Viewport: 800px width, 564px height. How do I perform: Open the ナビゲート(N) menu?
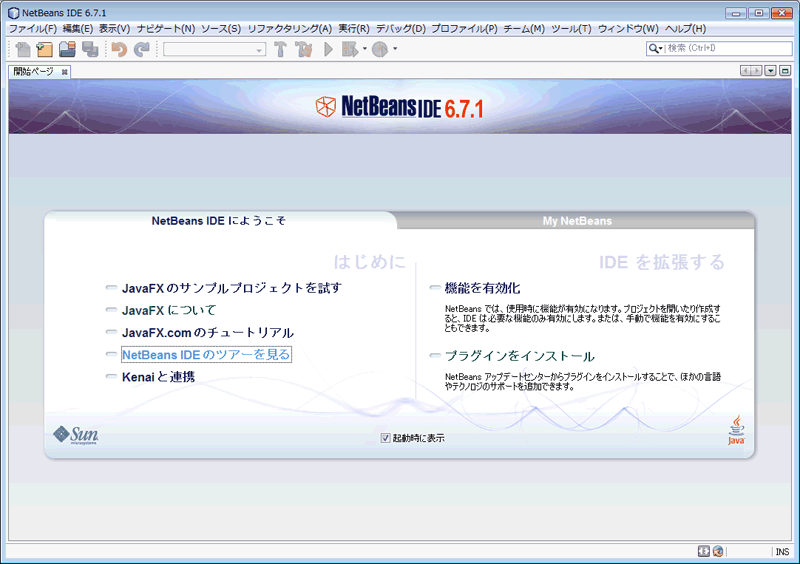click(x=166, y=29)
